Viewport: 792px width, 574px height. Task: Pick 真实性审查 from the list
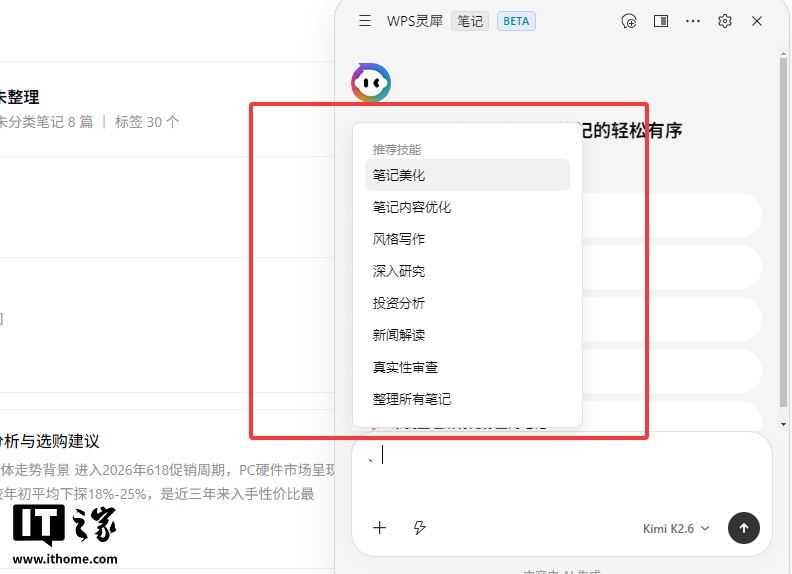[467, 367]
